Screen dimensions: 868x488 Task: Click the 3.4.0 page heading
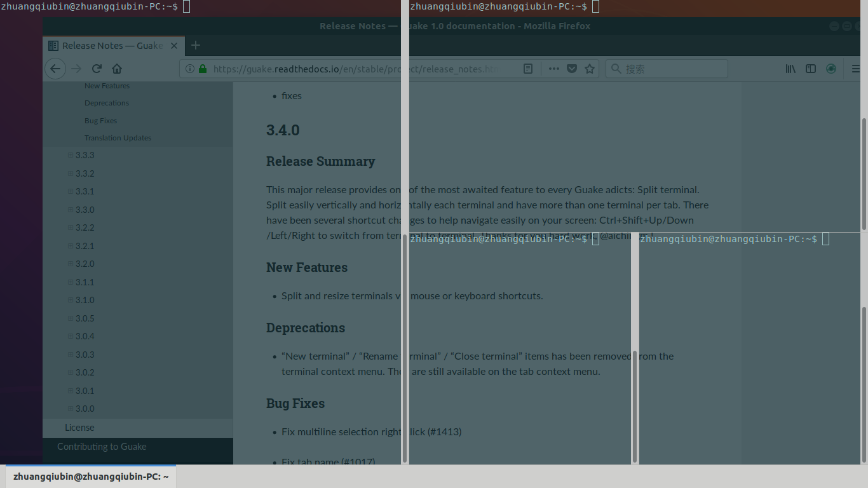283,130
